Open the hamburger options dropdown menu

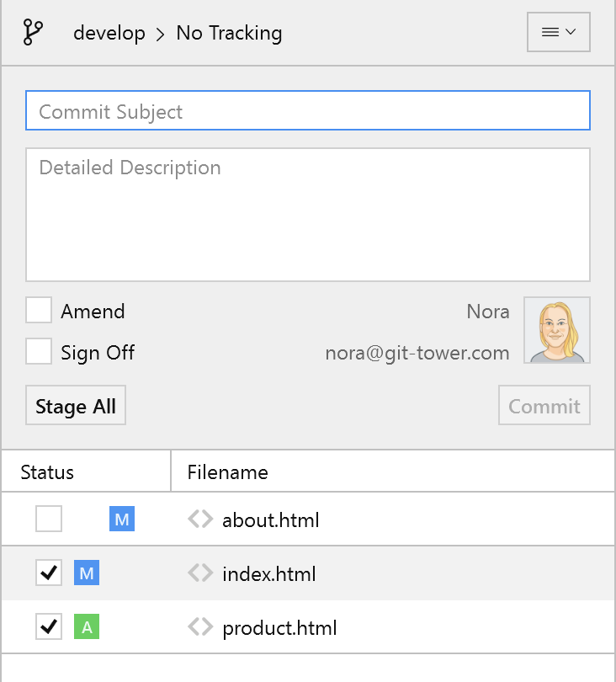tap(558, 32)
